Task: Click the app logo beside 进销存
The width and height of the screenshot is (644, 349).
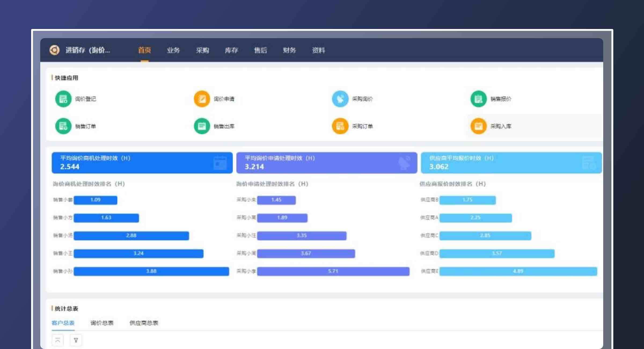Action: pyautogui.click(x=54, y=50)
